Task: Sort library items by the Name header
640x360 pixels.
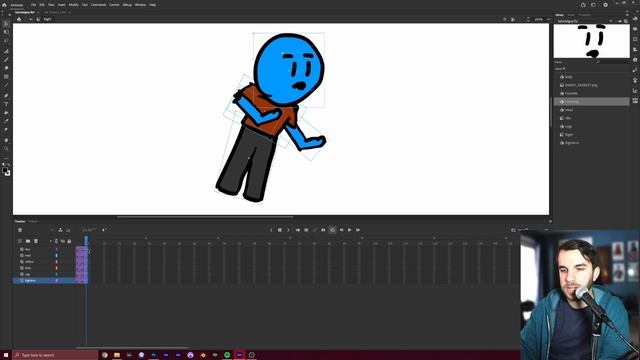Action: pos(559,69)
